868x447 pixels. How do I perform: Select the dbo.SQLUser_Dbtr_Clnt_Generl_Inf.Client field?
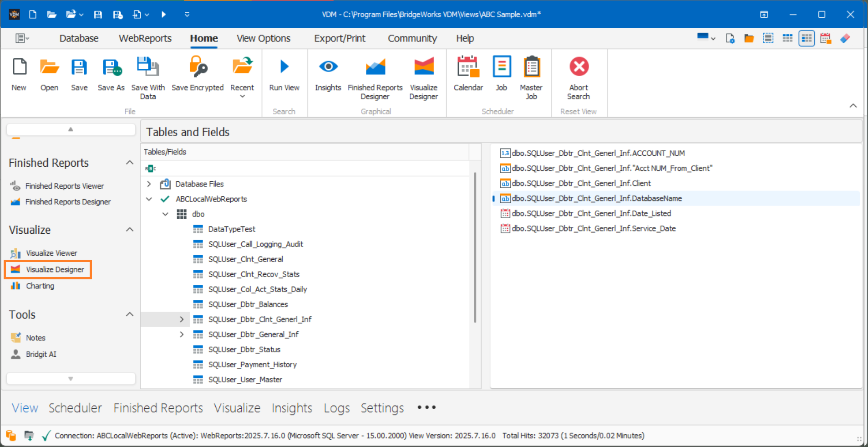(581, 183)
